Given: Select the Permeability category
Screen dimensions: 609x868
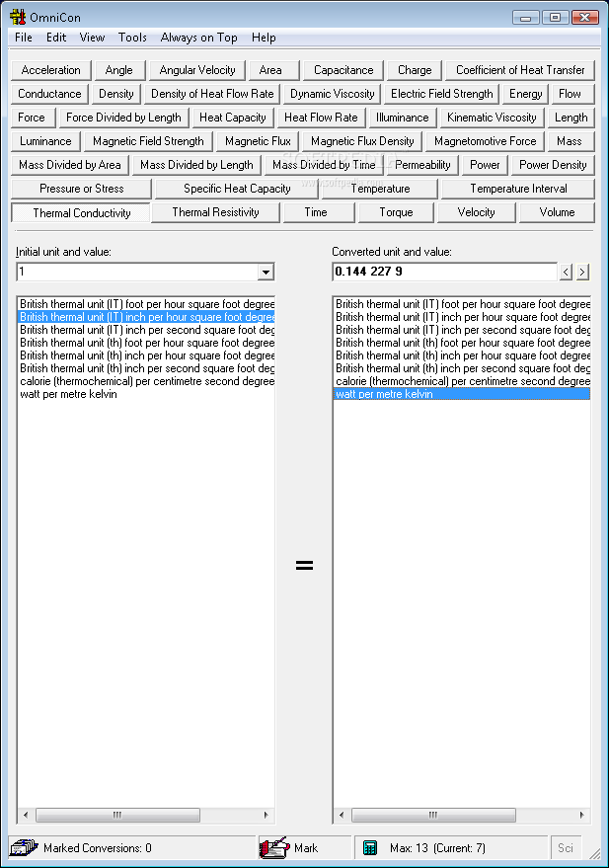Looking at the screenshot, I should point(422,166).
